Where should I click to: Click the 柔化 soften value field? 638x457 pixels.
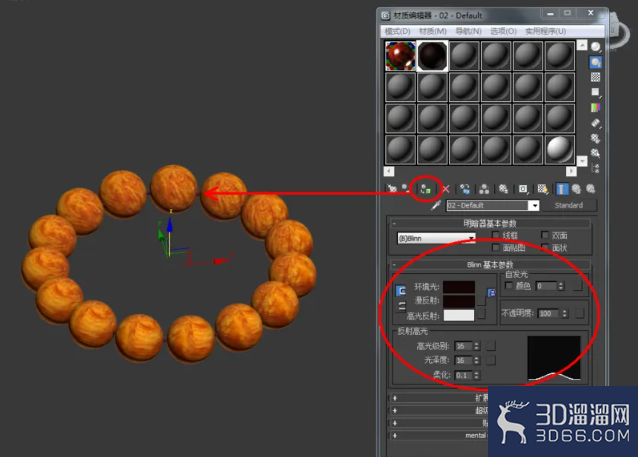coord(463,375)
